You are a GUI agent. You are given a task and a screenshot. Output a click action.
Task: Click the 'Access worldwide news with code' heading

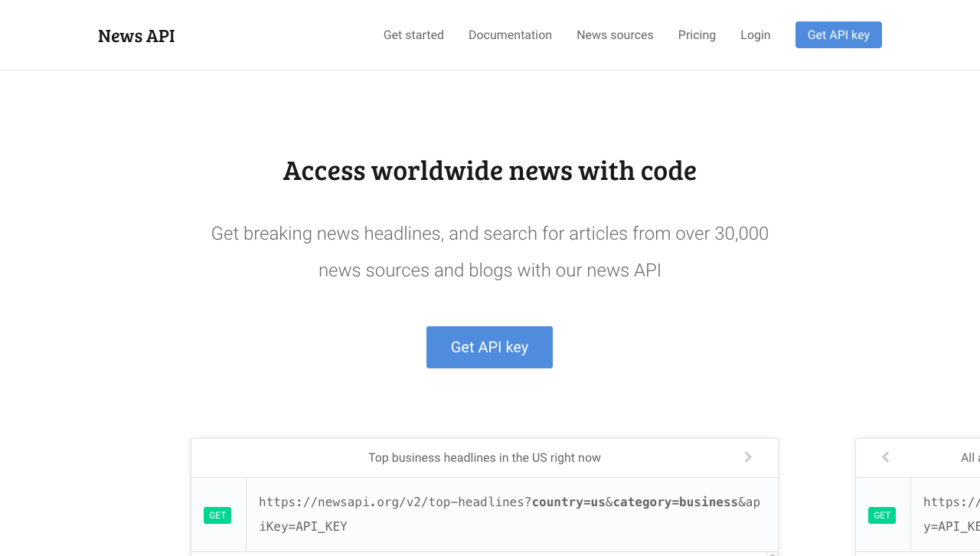pos(489,171)
